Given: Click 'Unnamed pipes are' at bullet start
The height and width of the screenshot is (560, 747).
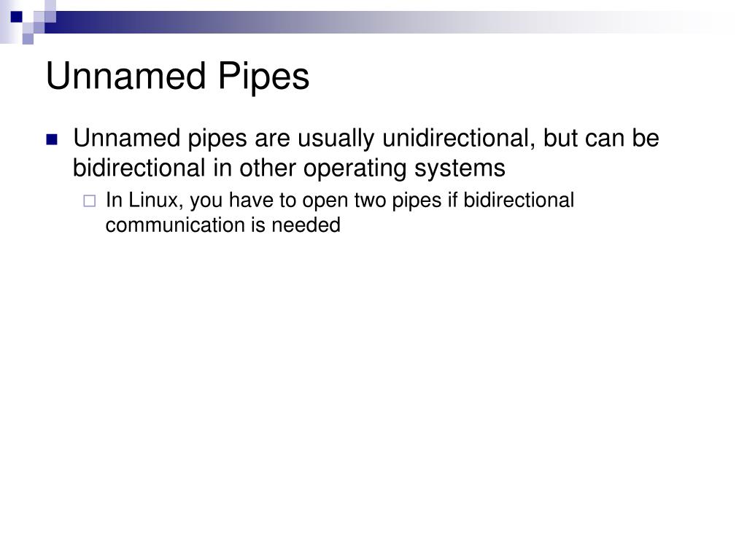Looking at the screenshot, I should [182, 139].
